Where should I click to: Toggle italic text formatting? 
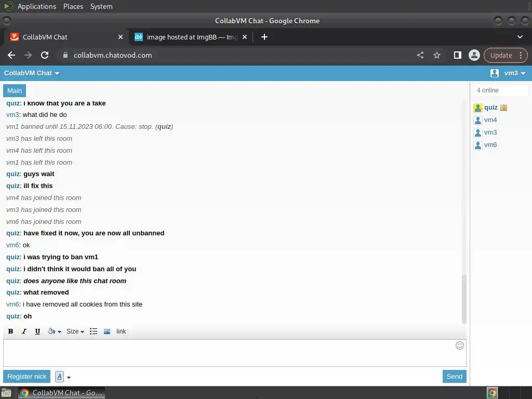coord(24,331)
